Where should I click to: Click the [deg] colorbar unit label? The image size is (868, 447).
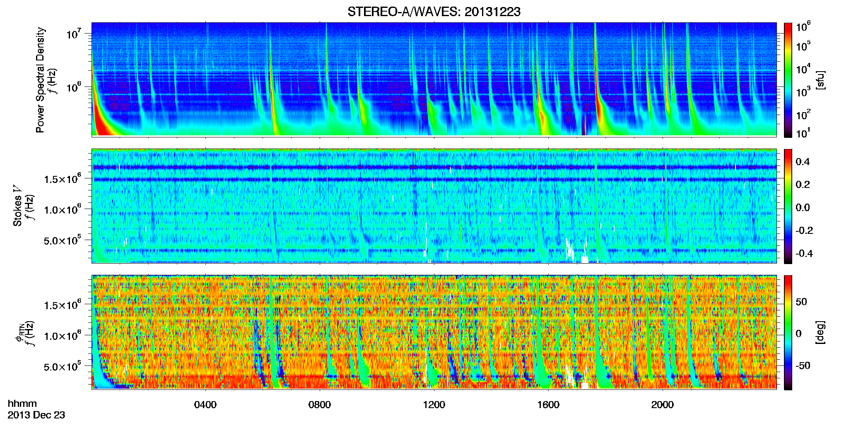(820, 332)
